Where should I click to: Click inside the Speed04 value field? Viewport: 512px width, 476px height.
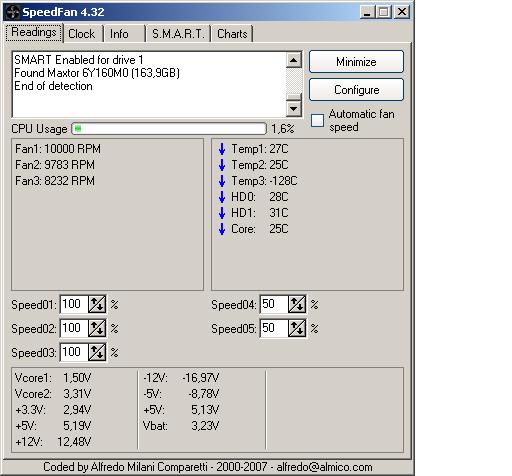click(x=274, y=304)
